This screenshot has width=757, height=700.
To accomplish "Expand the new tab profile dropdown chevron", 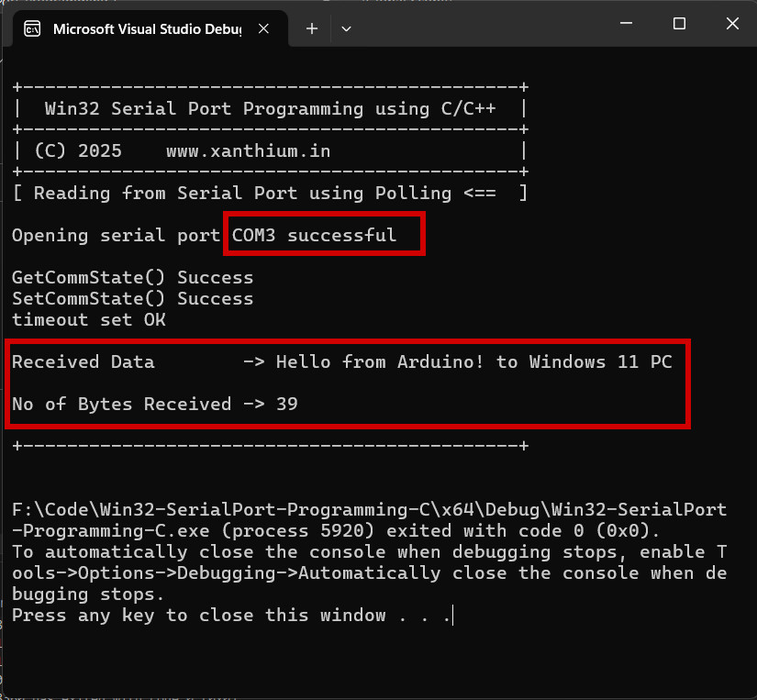I will pos(346,29).
